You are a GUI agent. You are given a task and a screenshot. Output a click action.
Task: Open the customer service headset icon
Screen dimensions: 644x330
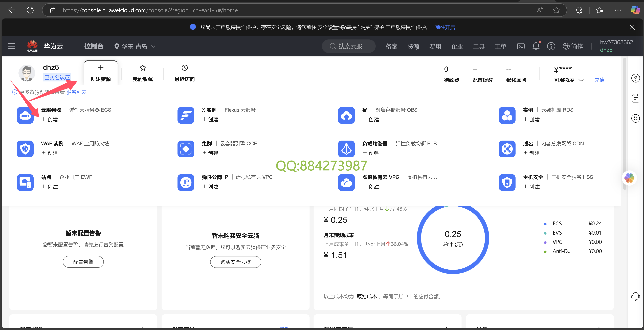click(635, 297)
